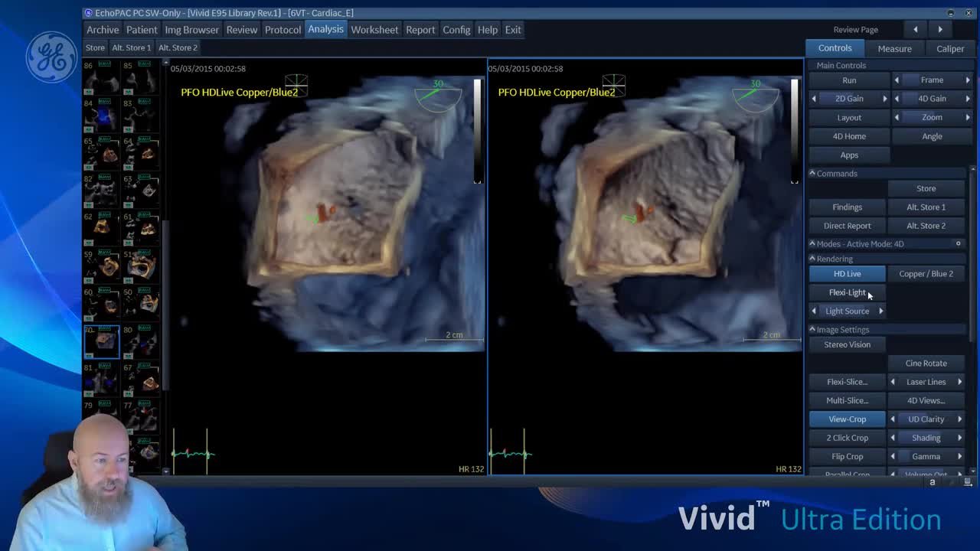Decrease 2D Gain with left arrow
This screenshot has height=551, width=980.
[814, 99]
